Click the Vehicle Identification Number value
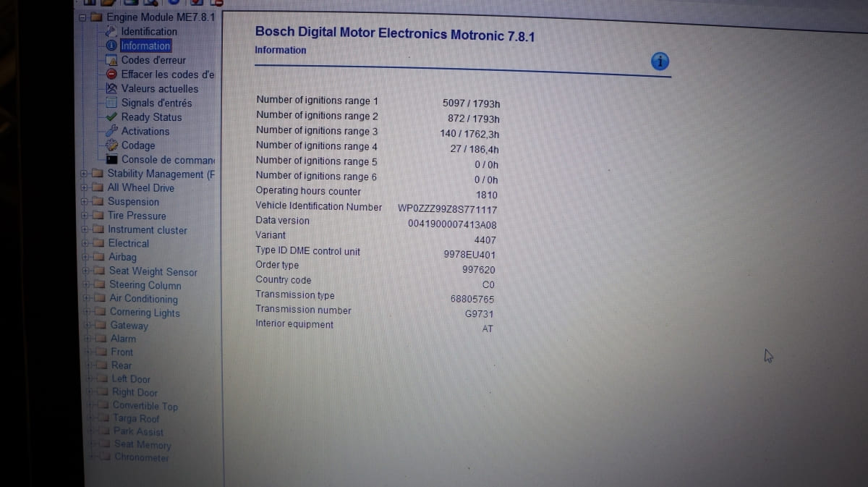Viewport: 868px width, 487px height. [447, 209]
